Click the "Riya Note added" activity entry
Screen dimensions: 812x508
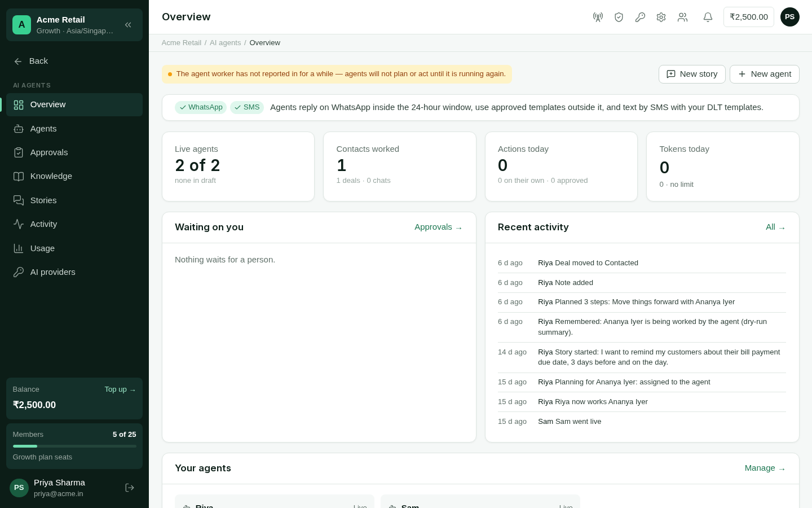click(642, 283)
